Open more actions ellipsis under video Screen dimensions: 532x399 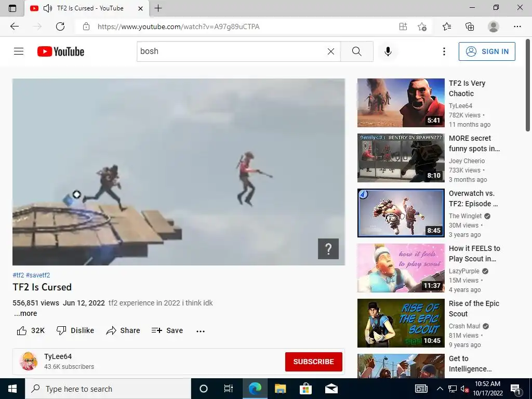201,331
